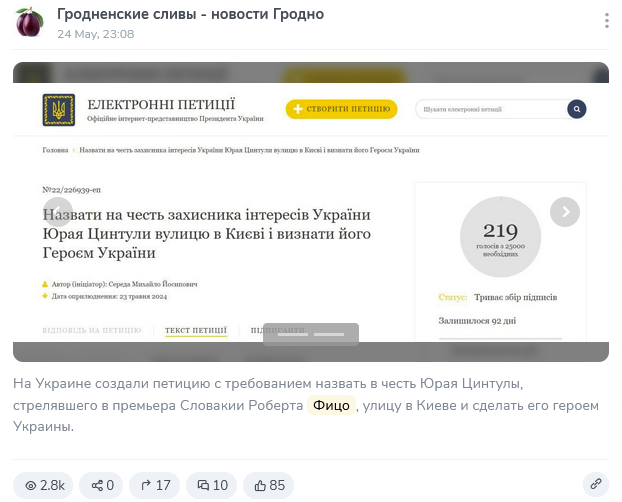Click the highlighted word Фицо

331,405
